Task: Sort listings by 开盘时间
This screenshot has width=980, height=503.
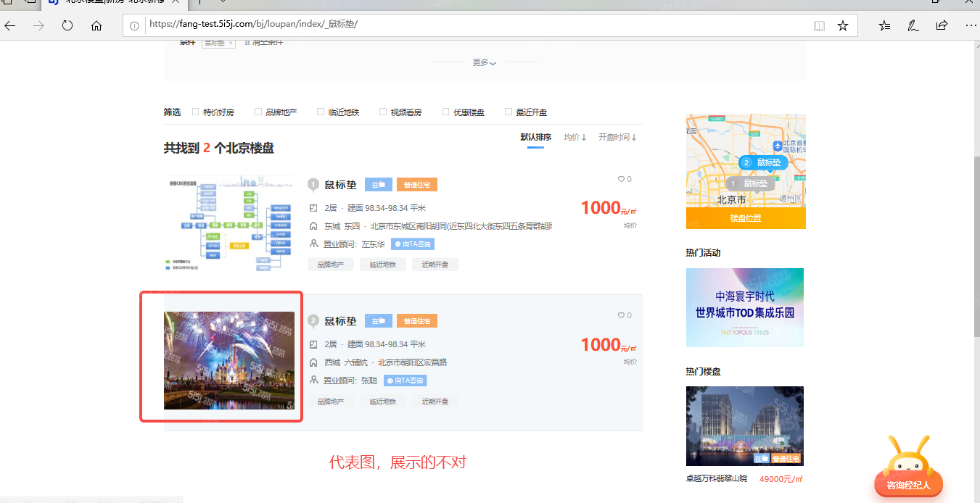Action: click(x=617, y=137)
